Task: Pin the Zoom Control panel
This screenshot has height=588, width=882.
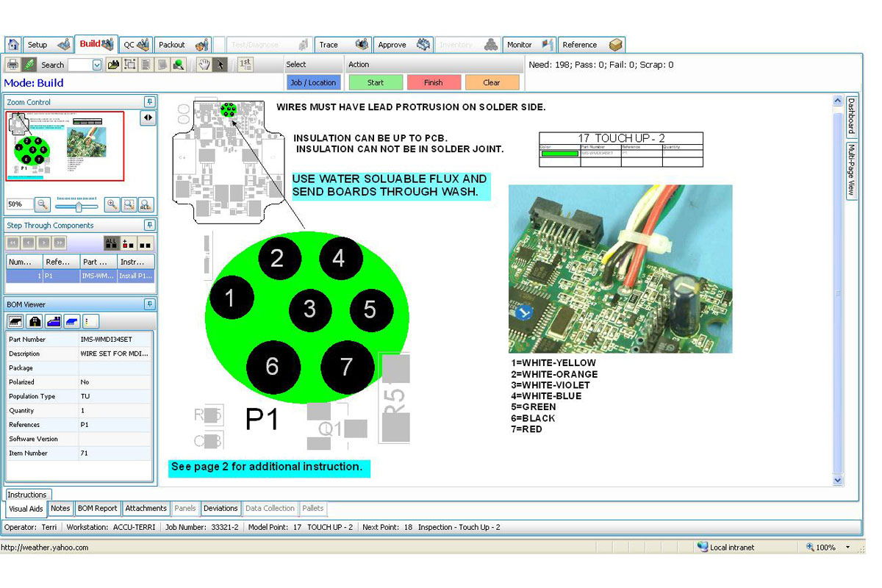Action: [149, 102]
